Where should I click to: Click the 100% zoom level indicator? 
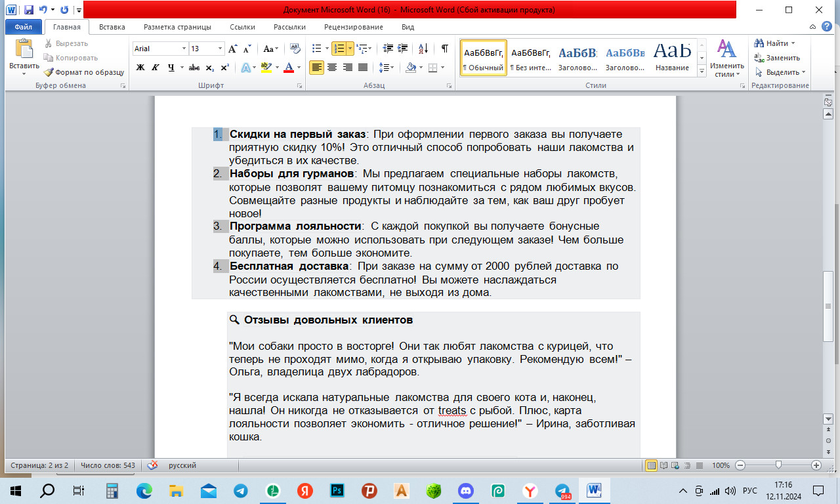tap(721, 465)
